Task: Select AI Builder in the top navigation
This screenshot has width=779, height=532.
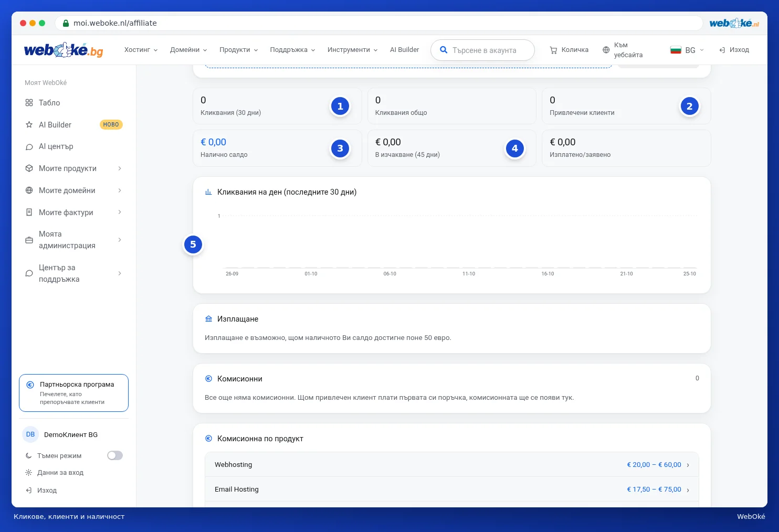Action: 404,50
